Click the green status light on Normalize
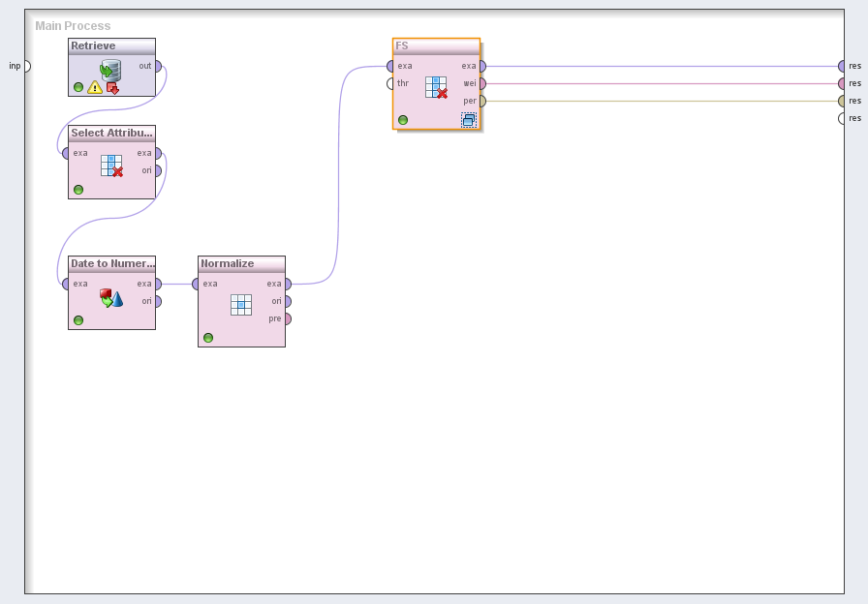The width and height of the screenshot is (868, 604). pyautogui.click(x=208, y=338)
